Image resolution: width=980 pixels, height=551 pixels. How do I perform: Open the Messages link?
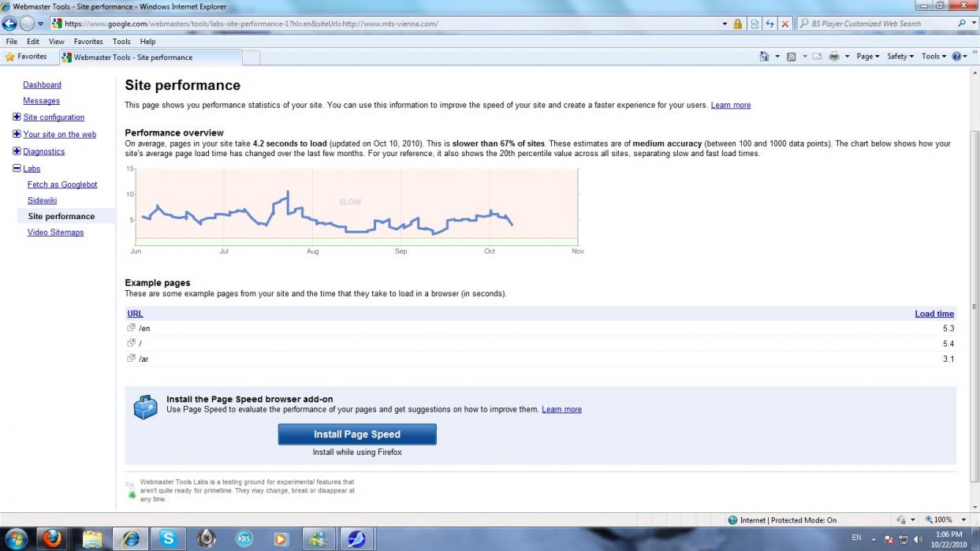coord(41,101)
